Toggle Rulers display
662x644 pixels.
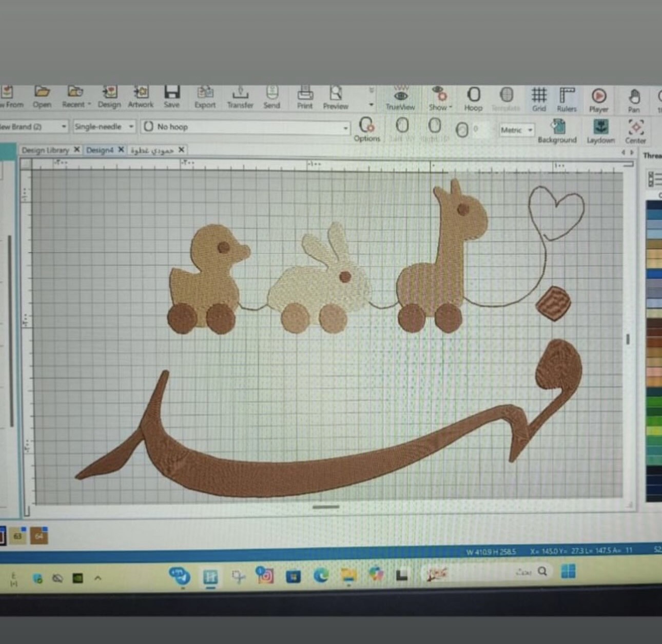(x=567, y=100)
